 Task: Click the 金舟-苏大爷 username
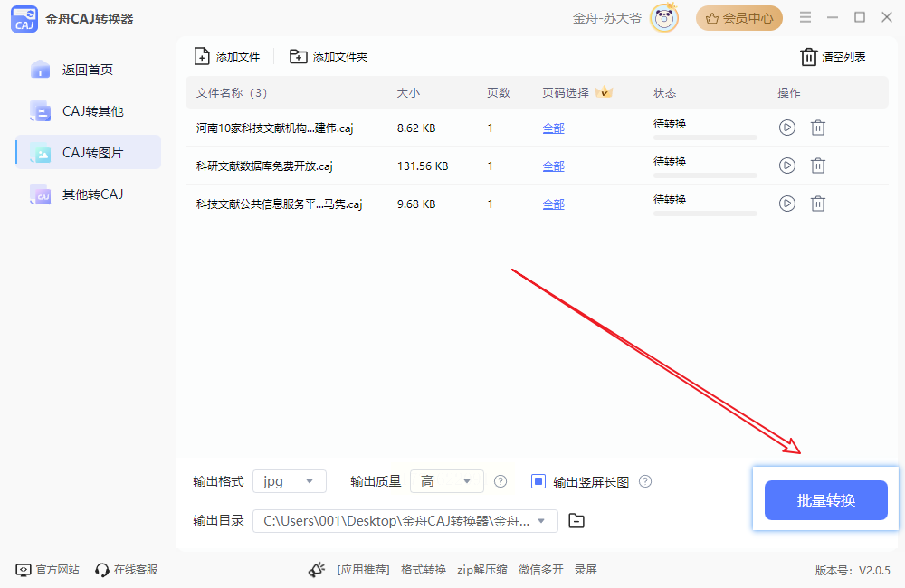click(x=606, y=18)
